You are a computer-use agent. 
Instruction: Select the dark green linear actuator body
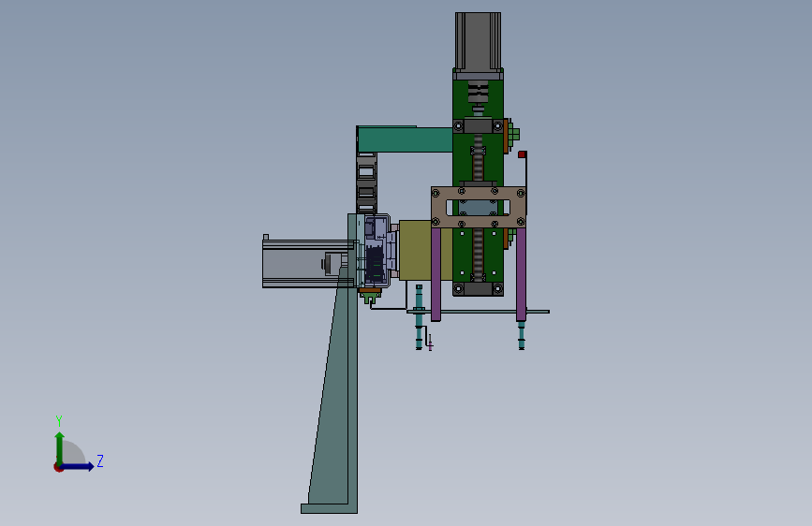pos(478,182)
